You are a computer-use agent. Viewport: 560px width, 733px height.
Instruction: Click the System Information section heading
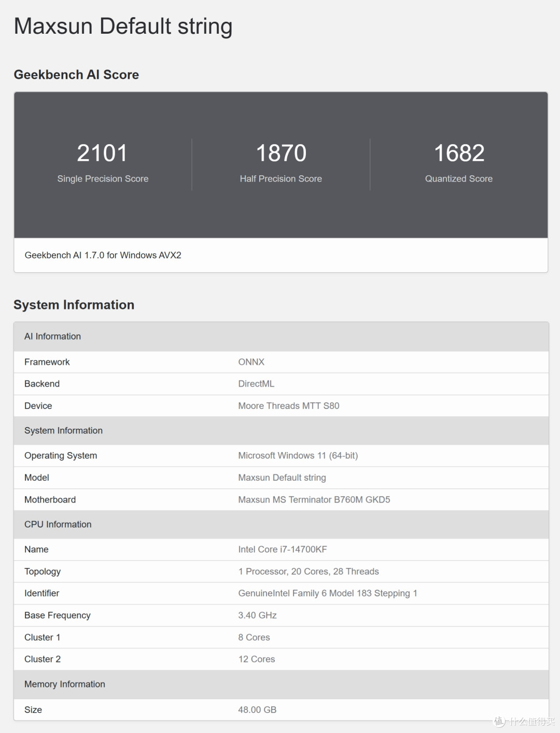[x=74, y=305]
